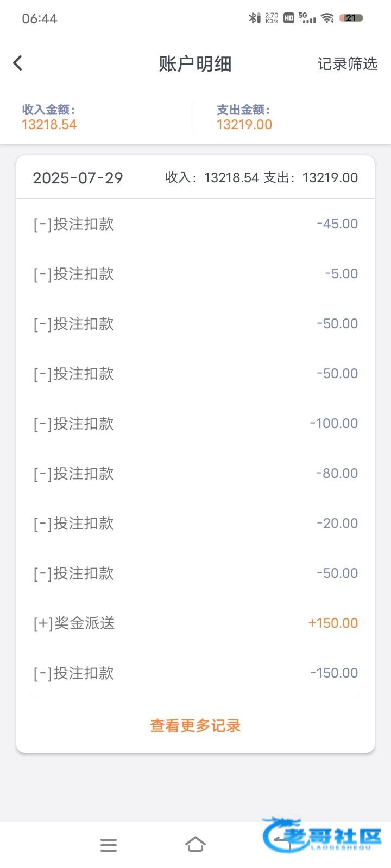Tap 查看更多记录 to load more
The height and width of the screenshot is (868, 391).
click(195, 726)
